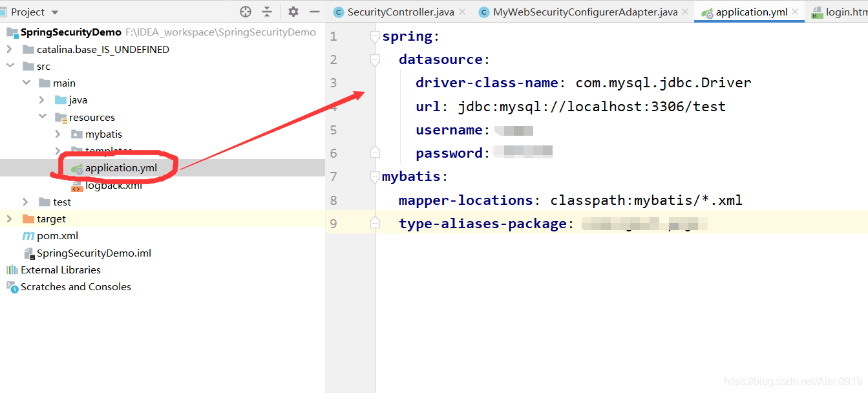Fold the spring block at line 1
Screen dimensions: 868x393
point(375,37)
